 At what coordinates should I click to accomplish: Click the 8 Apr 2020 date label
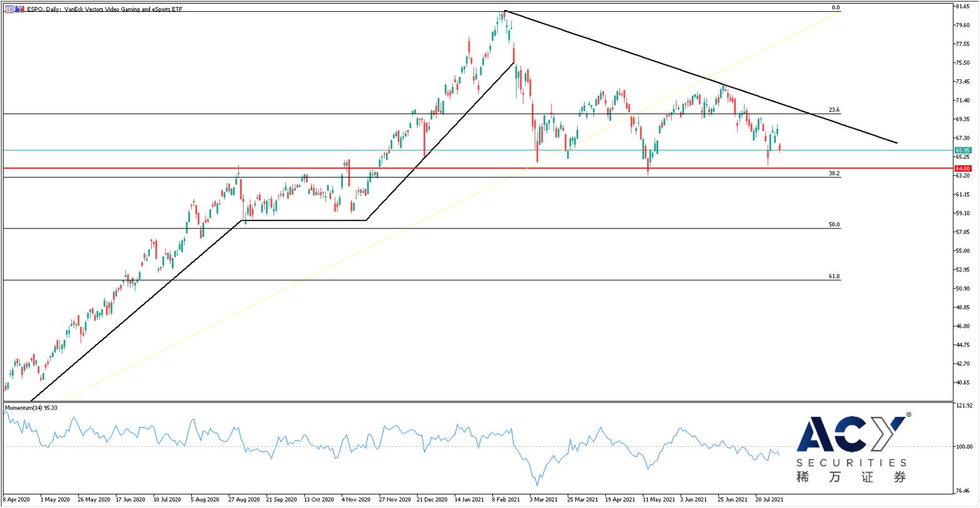click(x=16, y=499)
